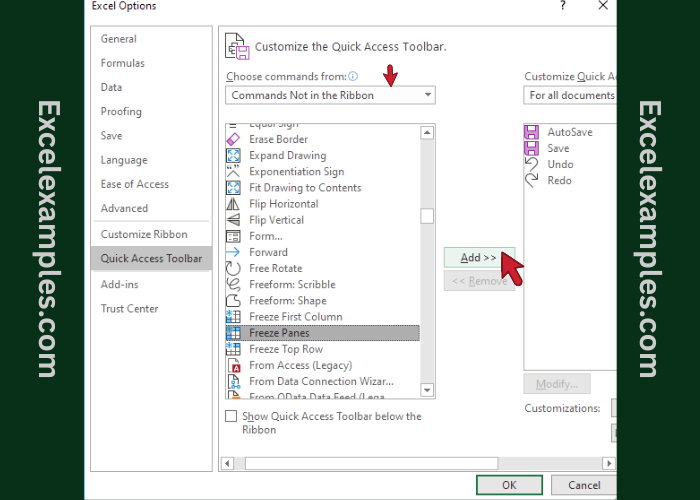Switch to the Trust Center category
This screenshot has height=500, width=700.
[x=129, y=309]
